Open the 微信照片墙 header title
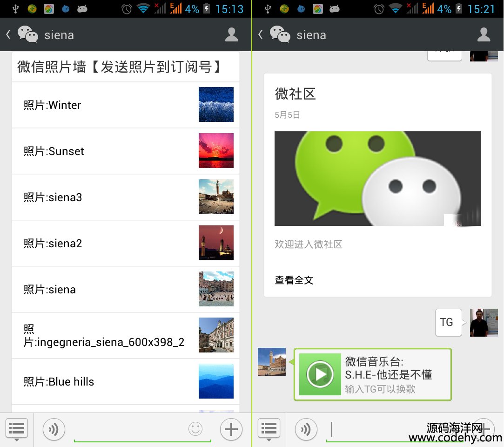This screenshot has height=447, width=504. pos(120,67)
